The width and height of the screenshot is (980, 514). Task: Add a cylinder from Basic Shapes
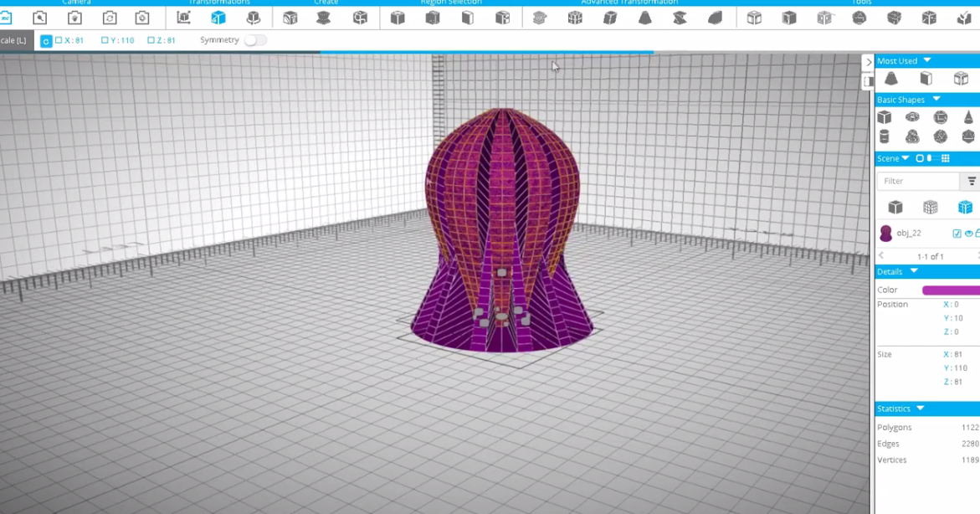885,136
